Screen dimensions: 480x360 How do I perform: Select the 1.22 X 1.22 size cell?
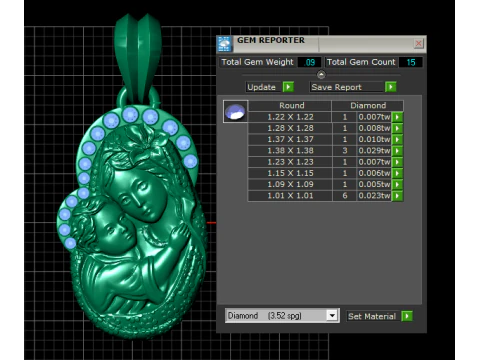coord(290,117)
